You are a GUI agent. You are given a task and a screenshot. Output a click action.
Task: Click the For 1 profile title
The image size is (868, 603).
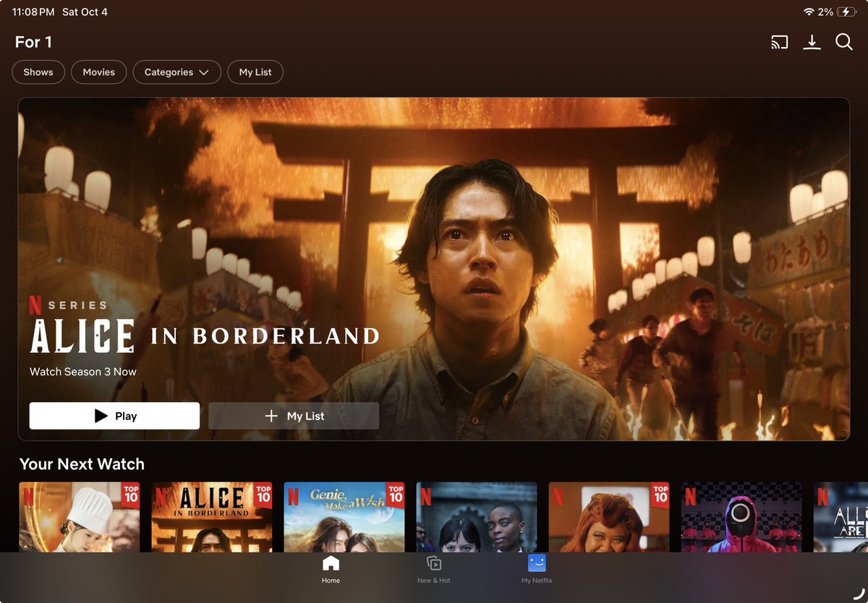point(33,42)
